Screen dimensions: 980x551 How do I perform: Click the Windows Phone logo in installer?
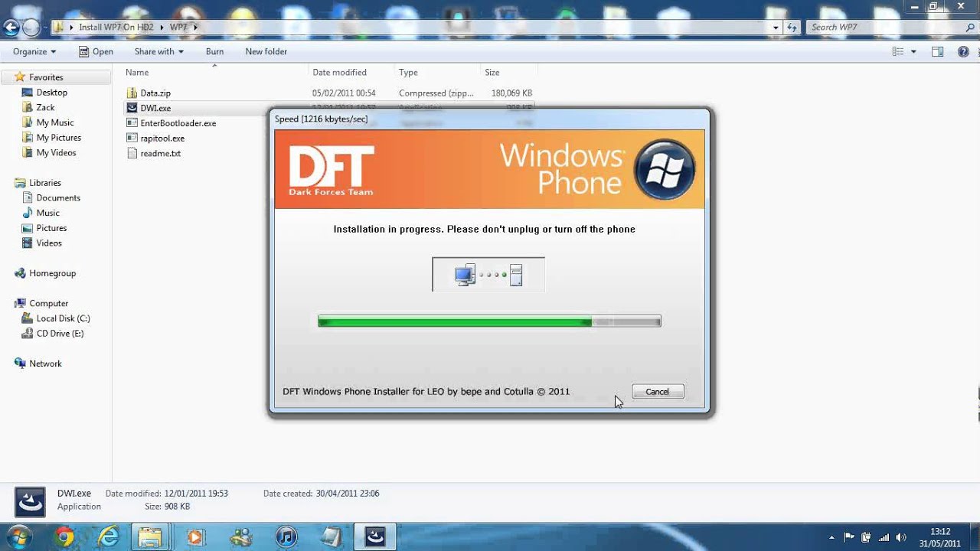(665, 169)
